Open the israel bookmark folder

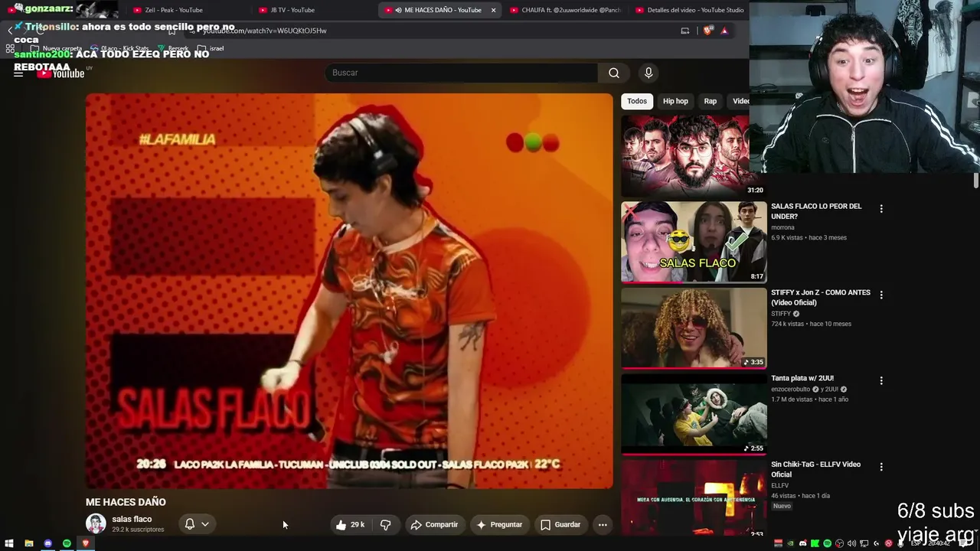[211, 48]
